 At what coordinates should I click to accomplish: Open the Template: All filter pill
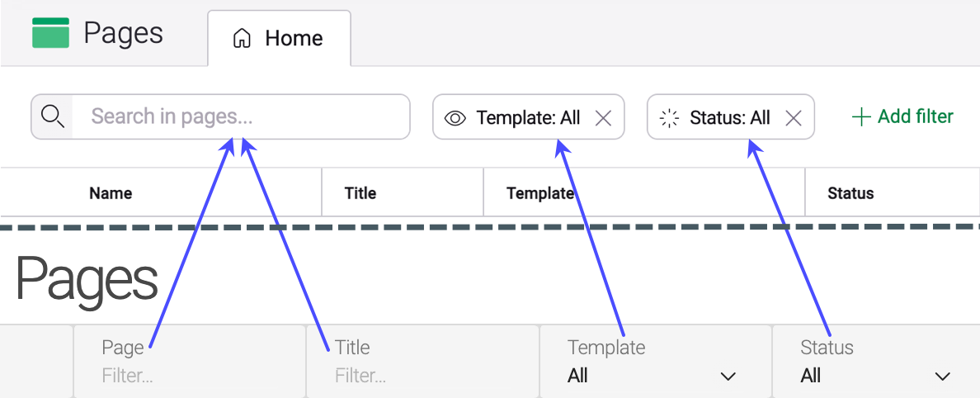pyautogui.click(x=528, y=118)
